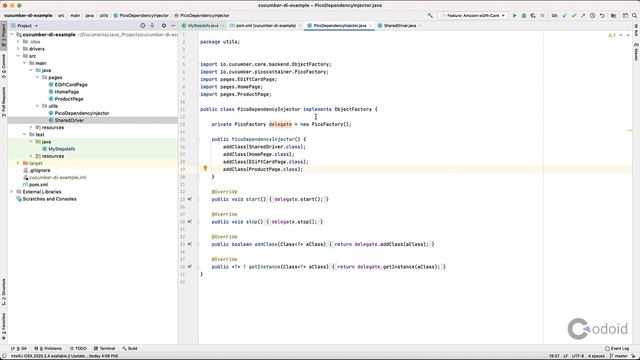Open Project Structure folder icon
Screen dimensions: 640x360
click(613, 16)
